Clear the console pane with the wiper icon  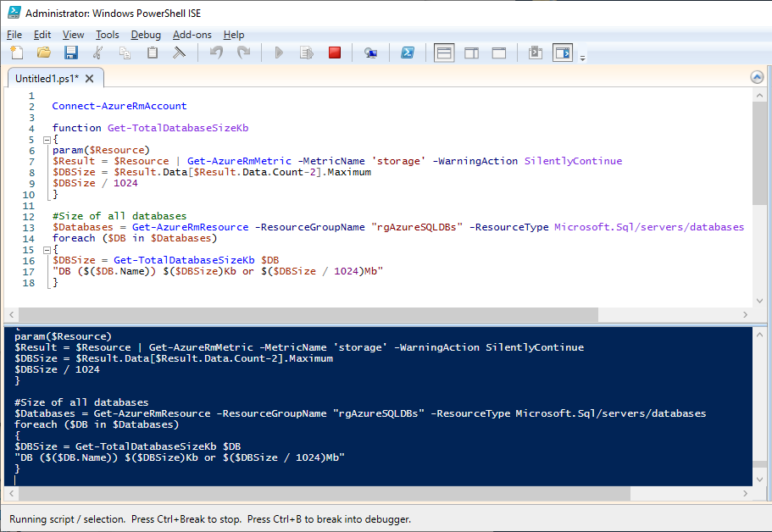[179, 53]
